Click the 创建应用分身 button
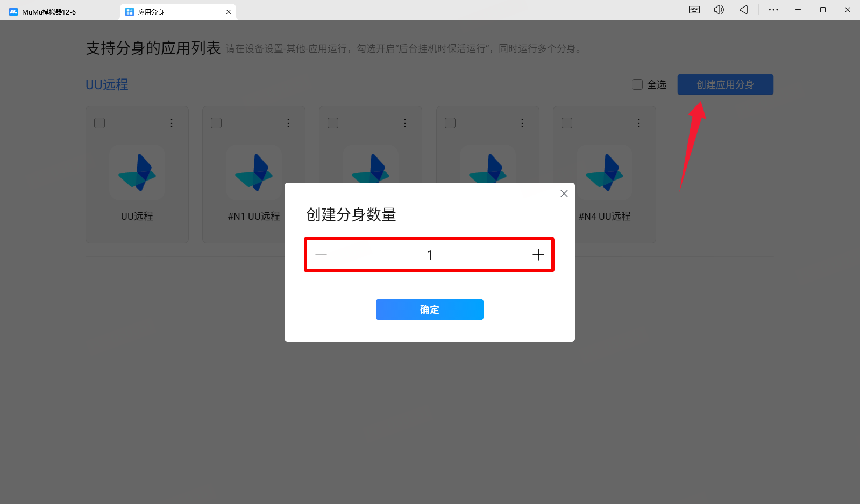860x504 pixels. coord(725,84)
